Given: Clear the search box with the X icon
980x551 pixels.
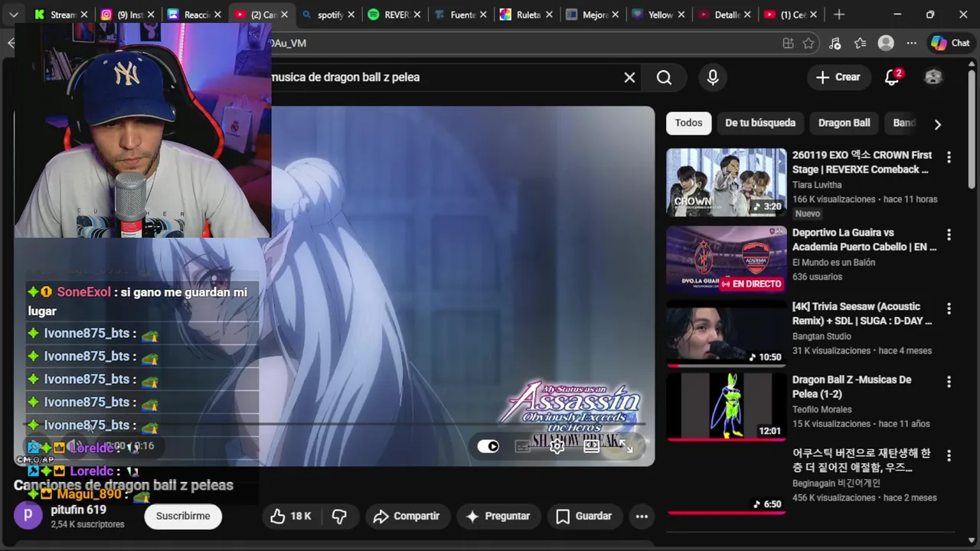Looking at the screenshot, I should pos(629,77).
